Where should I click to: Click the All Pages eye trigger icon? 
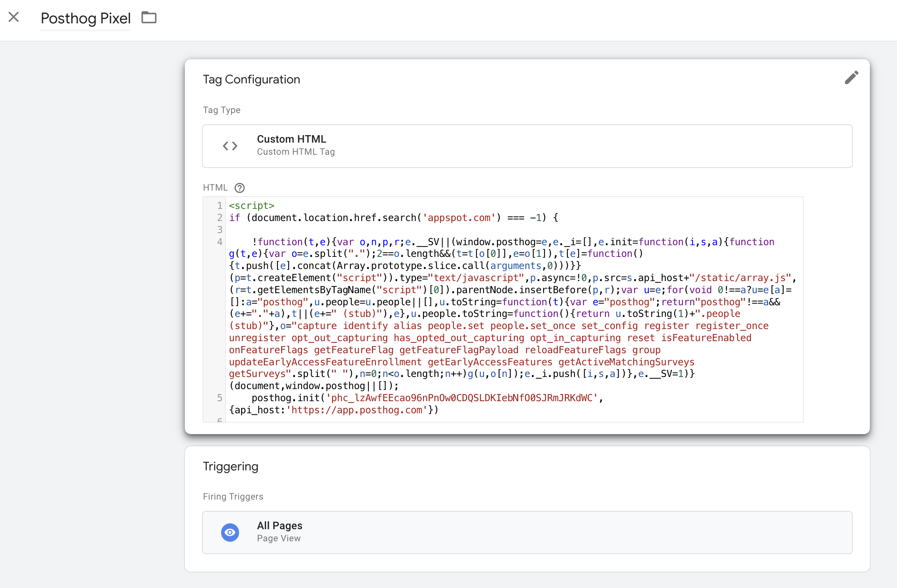click(230, 533)
